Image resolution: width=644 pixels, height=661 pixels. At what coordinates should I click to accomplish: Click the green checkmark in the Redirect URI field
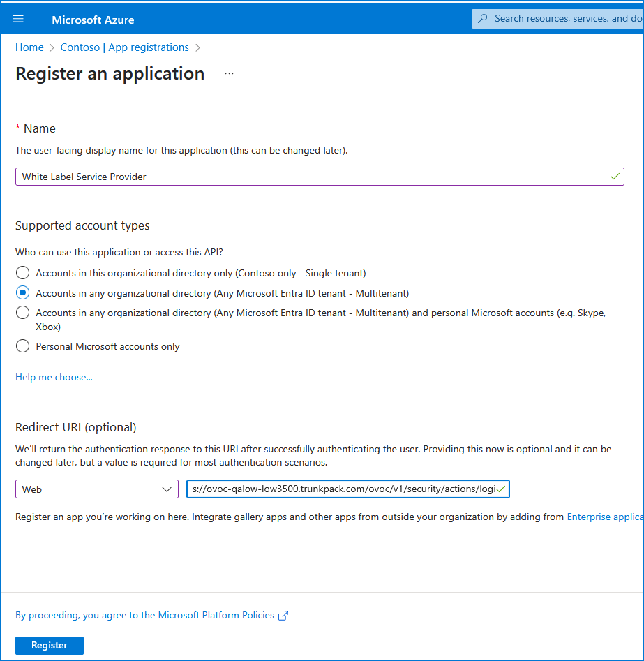(501, 489)
